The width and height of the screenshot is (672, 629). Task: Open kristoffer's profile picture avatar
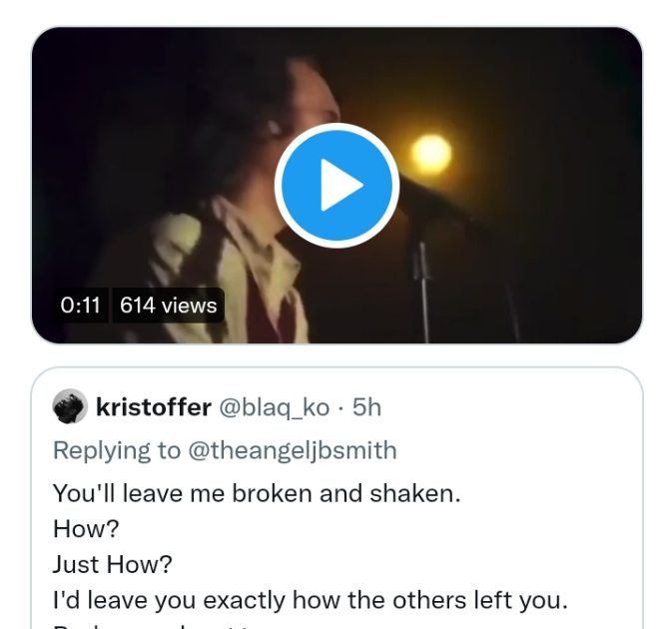69,407
